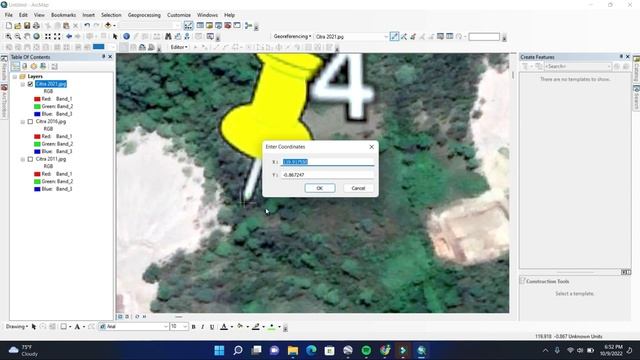Open the Arial font name combo box
The width and height of the screenshot is (640, 360).
coord(134,327)
